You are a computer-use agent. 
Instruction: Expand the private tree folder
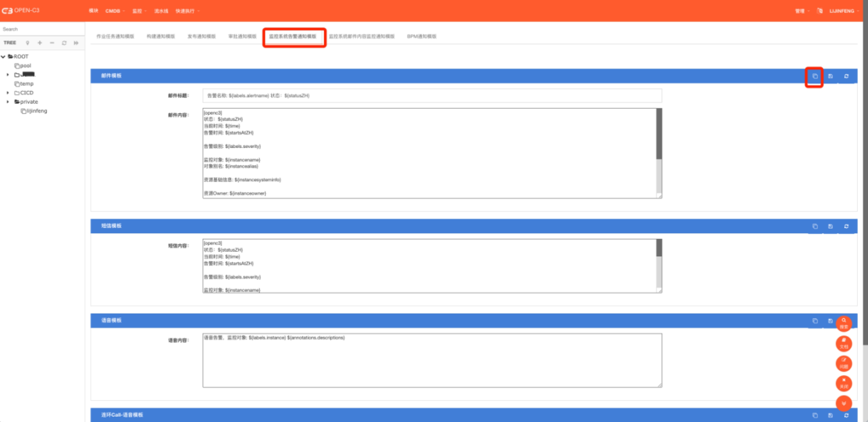coord(8,102)
